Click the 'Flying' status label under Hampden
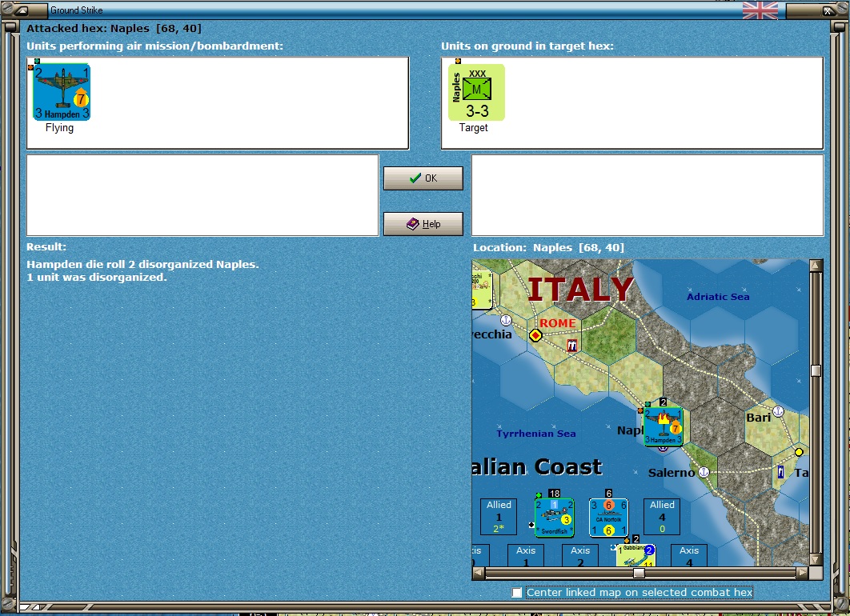 (60, 128)
